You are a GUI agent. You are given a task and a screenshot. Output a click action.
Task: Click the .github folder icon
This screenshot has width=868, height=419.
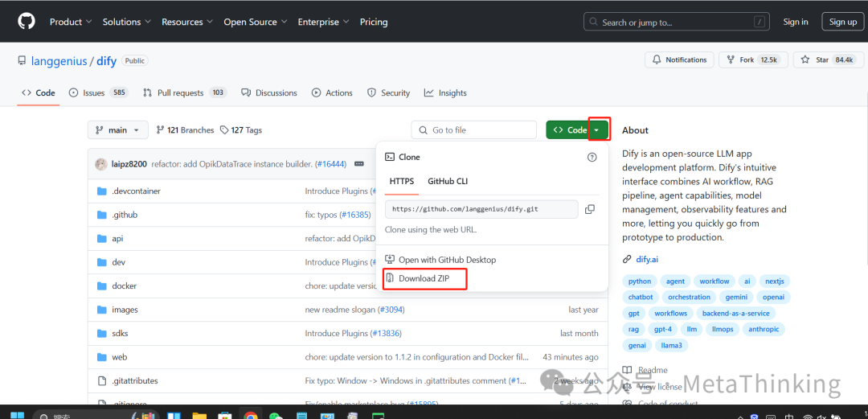(x=101, y=215)
